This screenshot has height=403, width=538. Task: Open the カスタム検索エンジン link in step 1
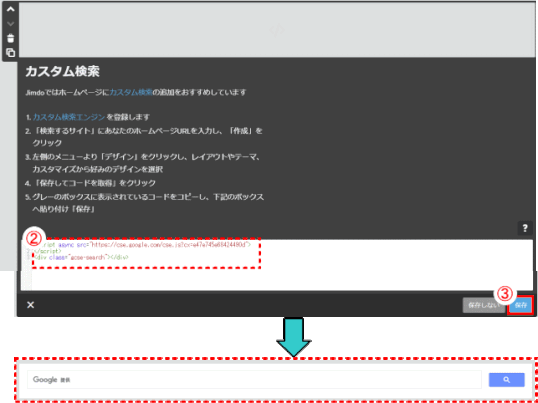pos(69,117)
